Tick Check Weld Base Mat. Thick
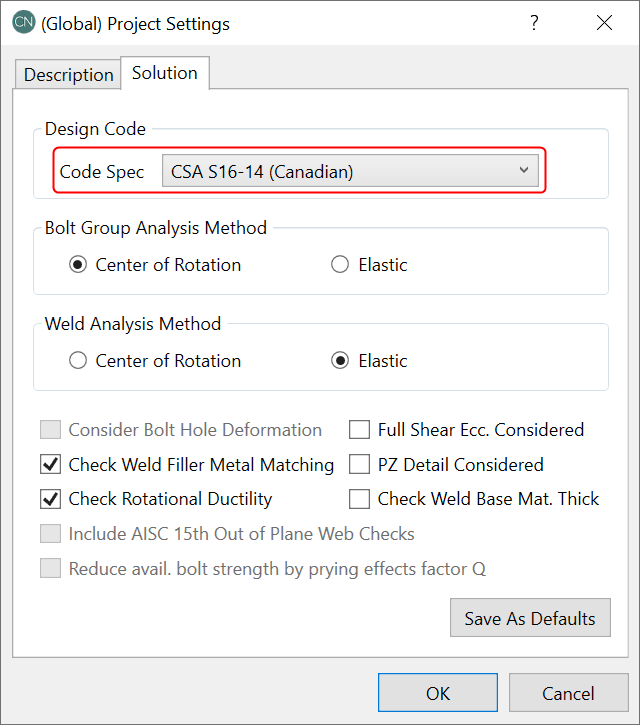The image size is (640, 725). [x=360, y=499]
